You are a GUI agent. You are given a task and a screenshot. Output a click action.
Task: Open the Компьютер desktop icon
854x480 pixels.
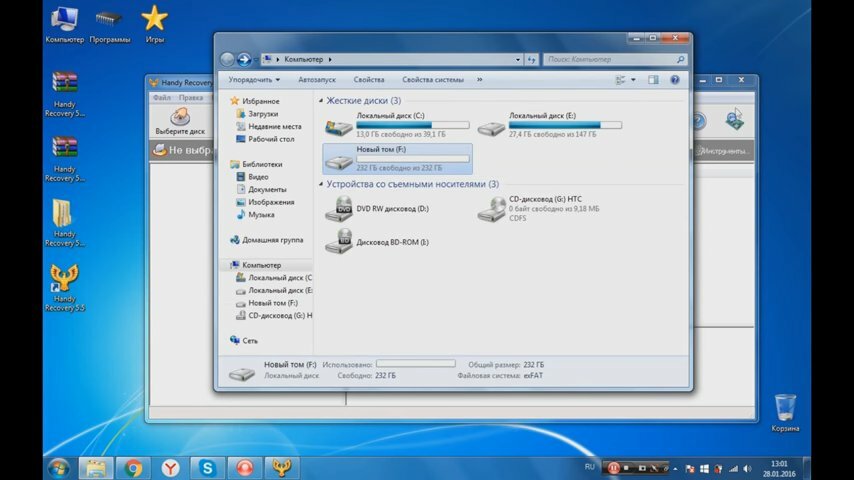pos(64,25)
